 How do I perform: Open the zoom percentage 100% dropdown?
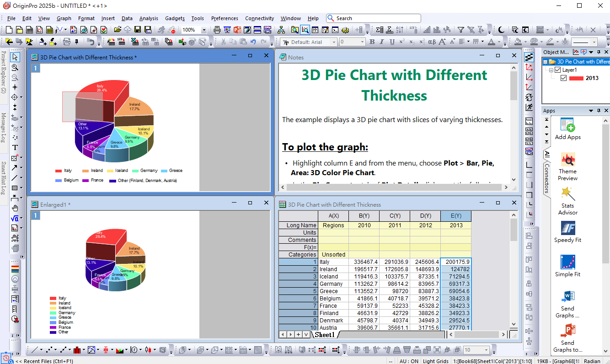click(x=204, y=30)
